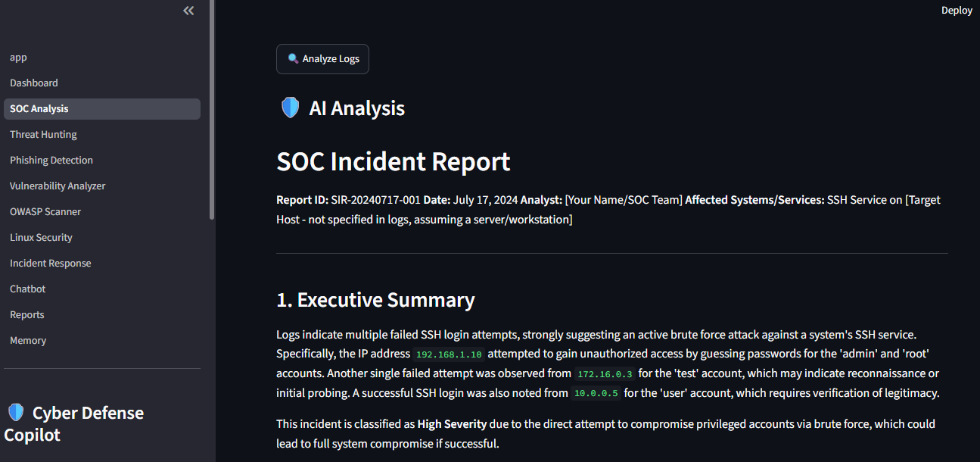The height and width of the screenshot is (462, 980).
Task: Click the shield icon beside AI Analysis
Action: pos(291,108)
